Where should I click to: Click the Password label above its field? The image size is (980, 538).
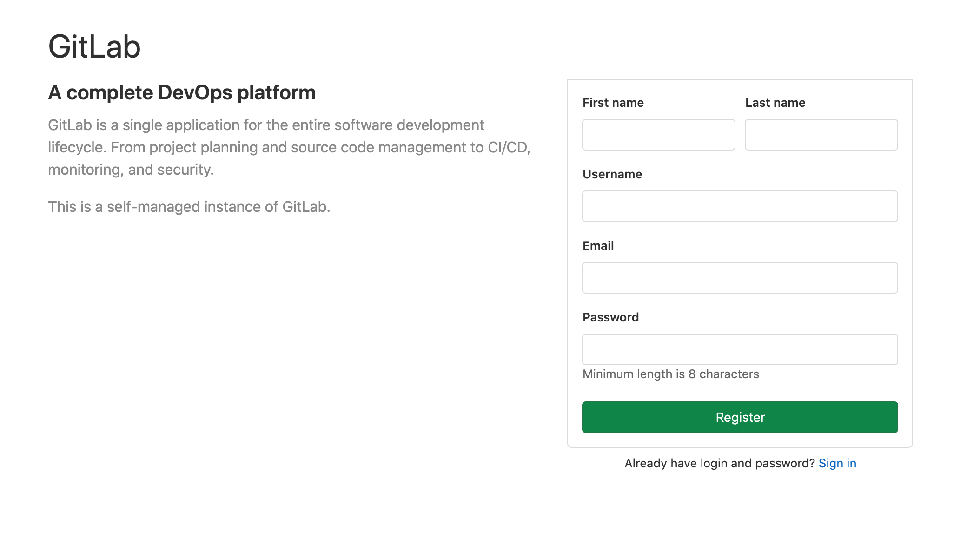[610, 317]
